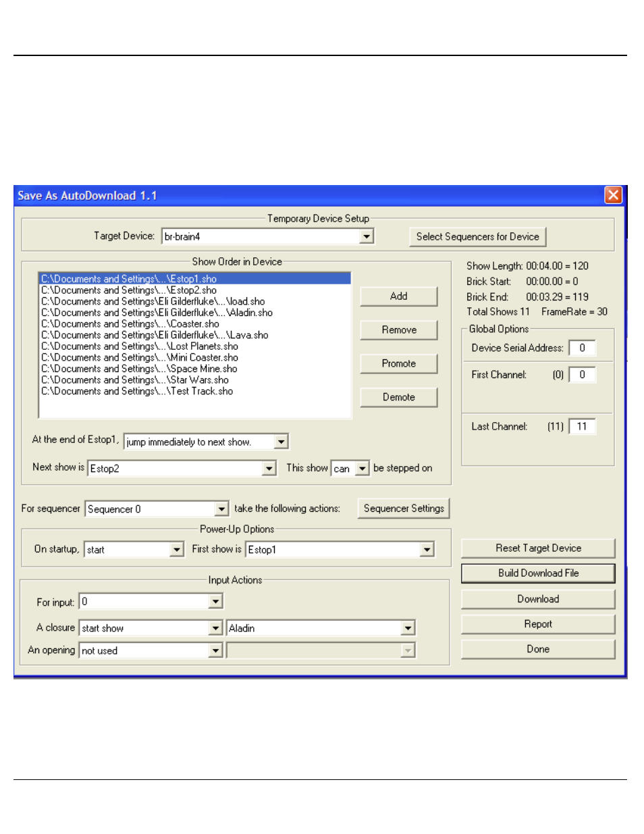Open the On startup dropdown
This screenshot has width=644, height=834.
tap(177, 550)
